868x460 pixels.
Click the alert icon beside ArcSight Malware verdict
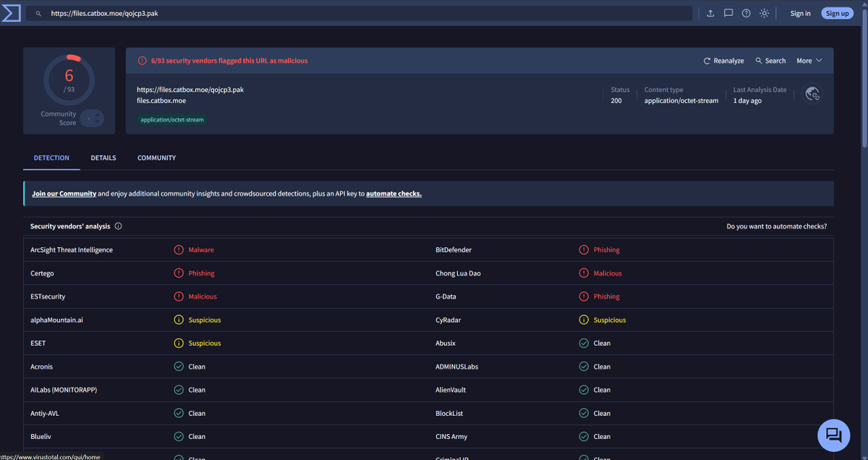pyautogui.click(x=179, y=250)
